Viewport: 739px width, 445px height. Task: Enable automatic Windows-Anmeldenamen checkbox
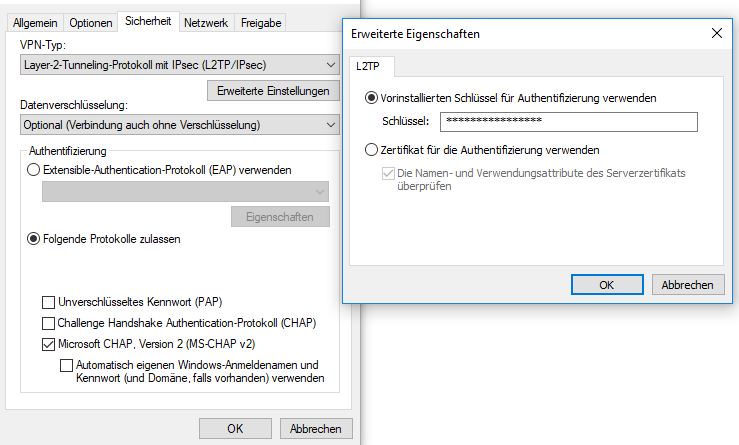(66, 365)
